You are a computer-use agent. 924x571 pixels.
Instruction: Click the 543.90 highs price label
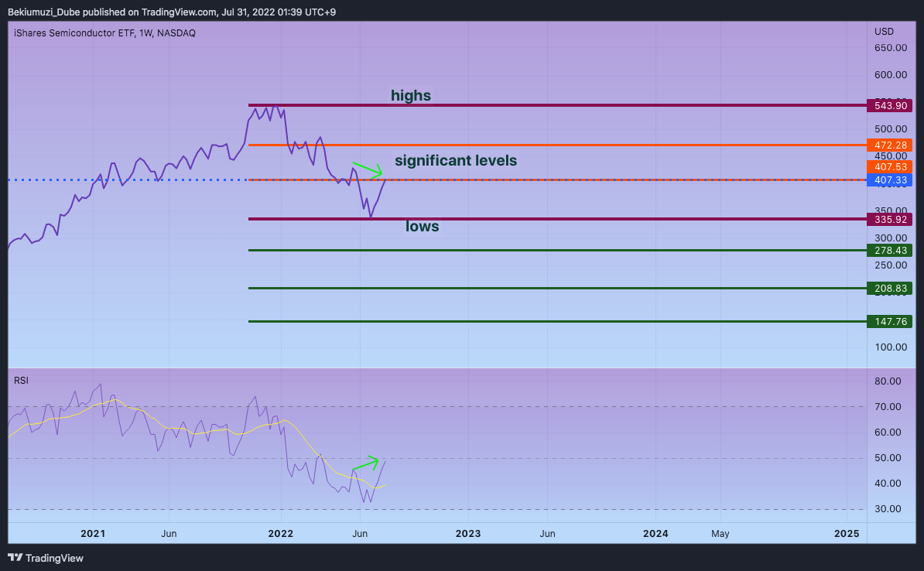click(890, 105)
